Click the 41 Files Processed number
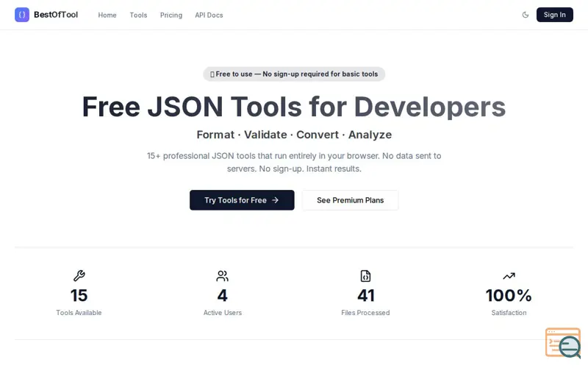588x368 pixels. tap(365, 295)
